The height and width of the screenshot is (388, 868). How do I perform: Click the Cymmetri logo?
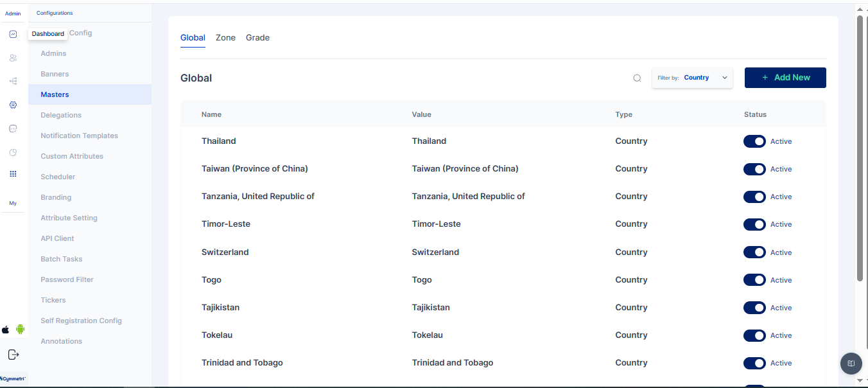(x=13, y=378)
